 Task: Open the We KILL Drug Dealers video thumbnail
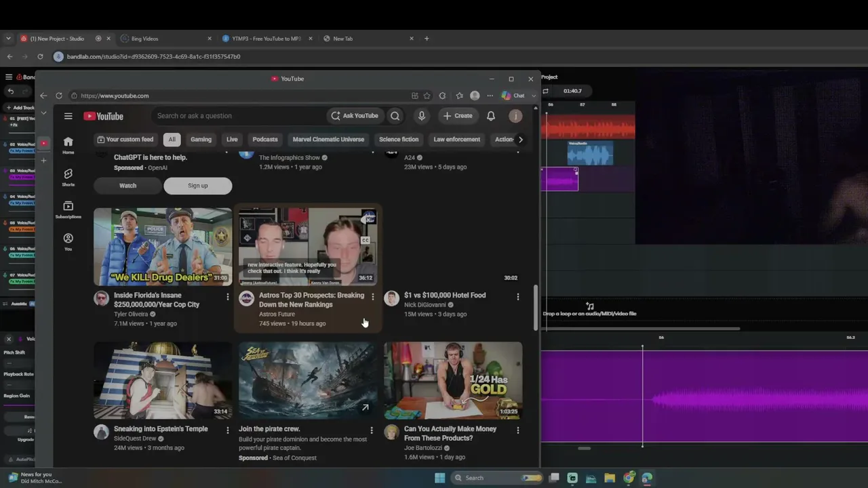pos(163,247)
